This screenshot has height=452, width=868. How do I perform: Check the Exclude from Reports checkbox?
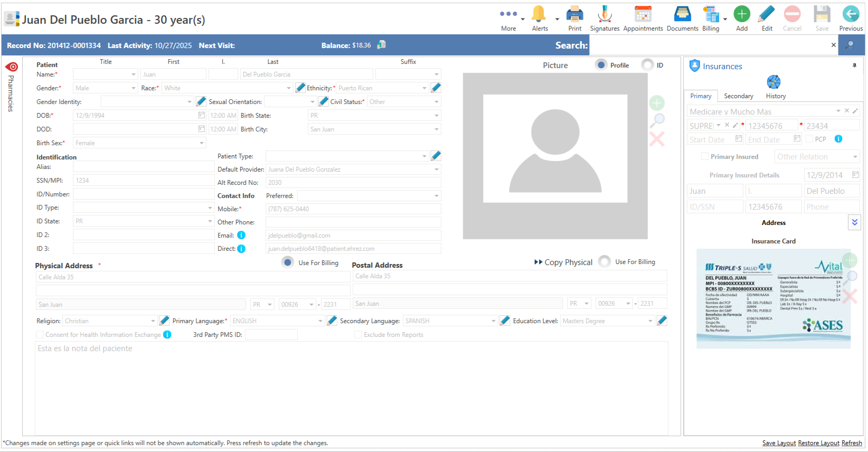pos(358,335)
